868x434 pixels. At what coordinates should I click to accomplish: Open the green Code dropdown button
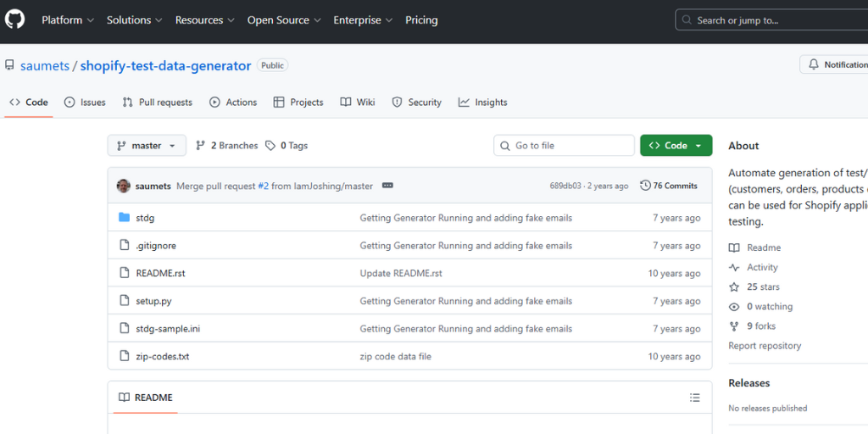676,146
